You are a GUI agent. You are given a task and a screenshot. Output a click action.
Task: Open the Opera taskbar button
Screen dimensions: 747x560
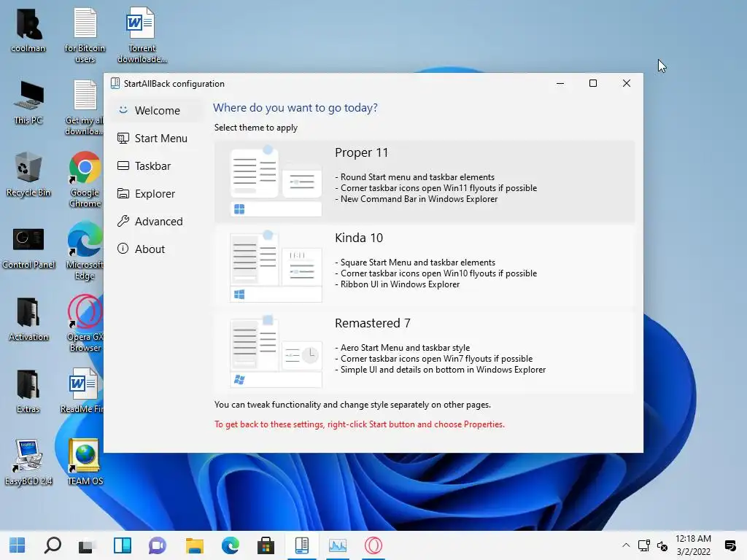click(373, 545)
